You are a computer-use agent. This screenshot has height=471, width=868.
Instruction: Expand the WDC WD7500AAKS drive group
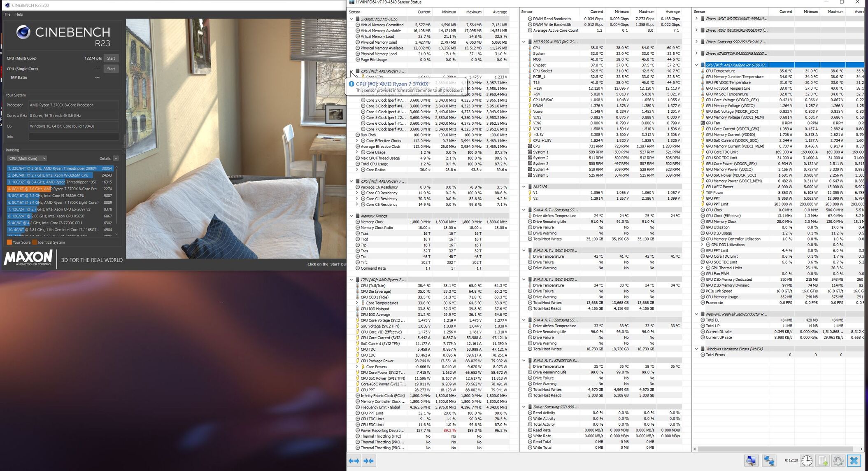point(696,19)
